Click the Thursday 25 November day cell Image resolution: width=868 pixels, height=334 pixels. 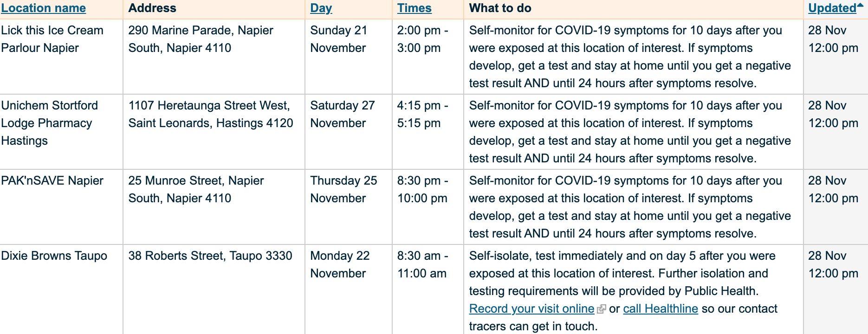click(x=349, y=207)
